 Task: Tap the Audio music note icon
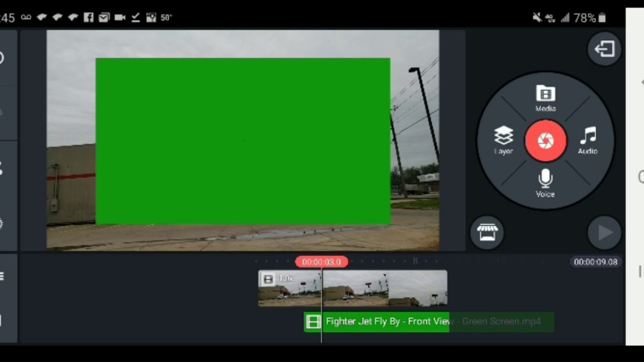pos(588,141)
